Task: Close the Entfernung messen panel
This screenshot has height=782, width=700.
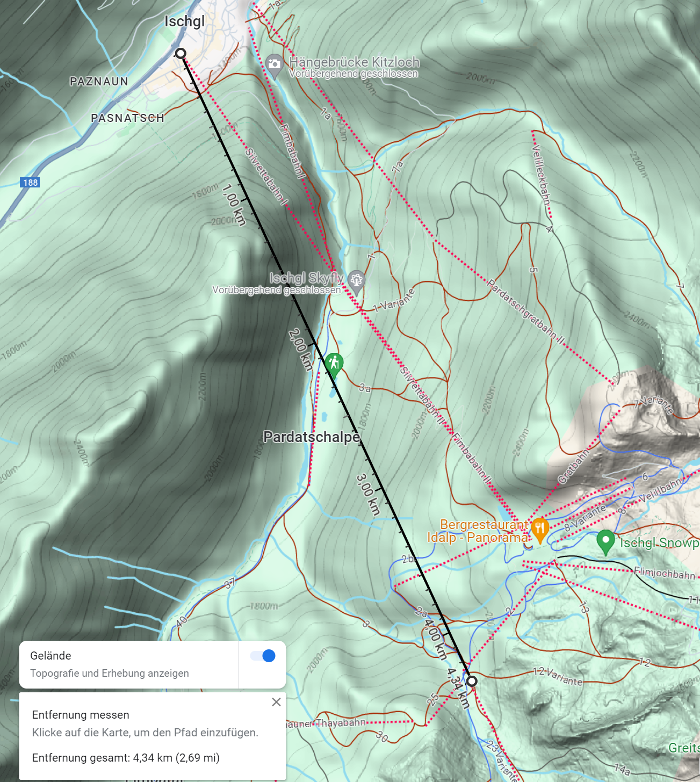Action: [276, 702]
